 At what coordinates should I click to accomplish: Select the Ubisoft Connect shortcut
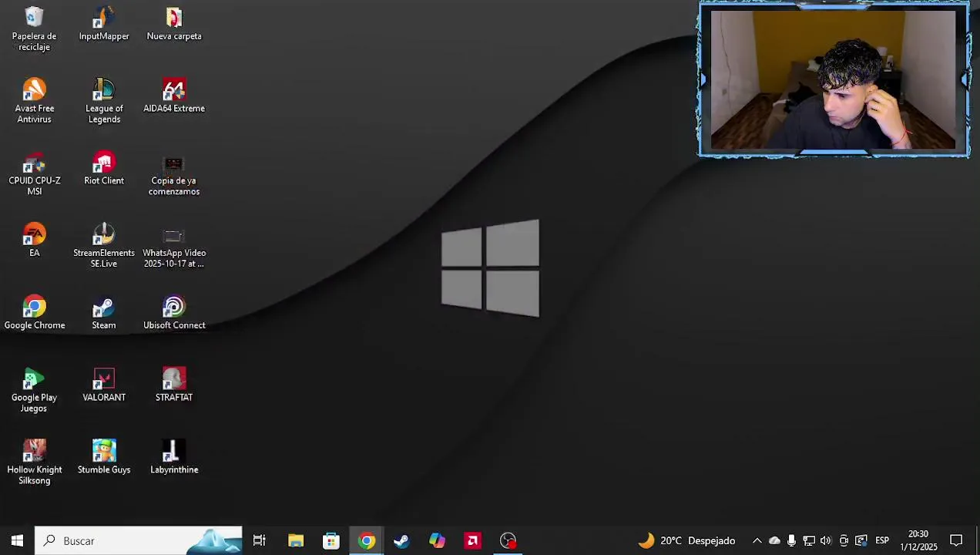(x=174, y=312)
